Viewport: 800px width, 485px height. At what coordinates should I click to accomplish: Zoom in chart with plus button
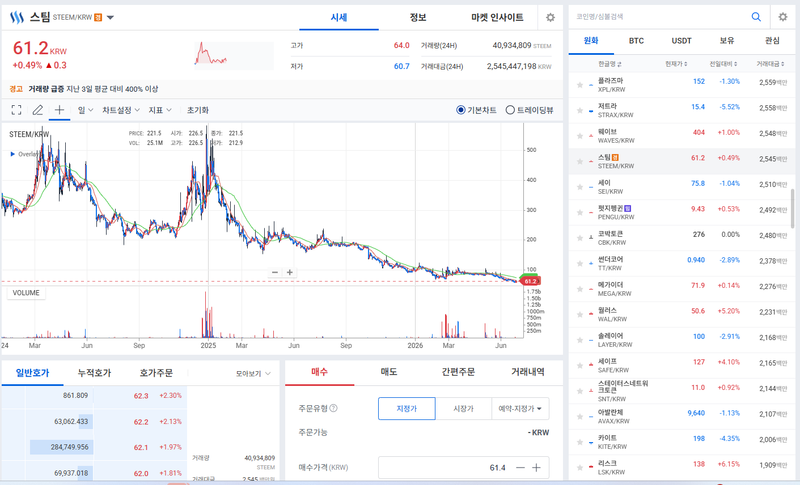coord(290,272)
